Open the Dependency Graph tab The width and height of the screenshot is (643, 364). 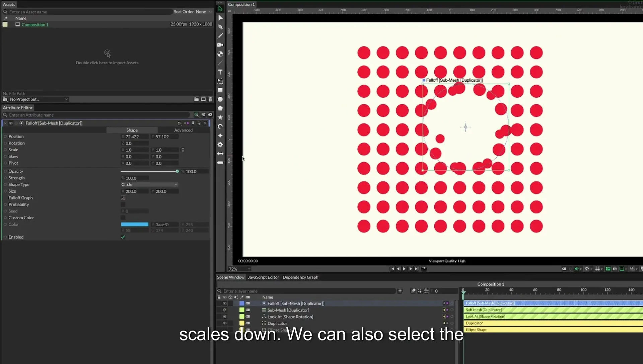click(x=300, y=277)
